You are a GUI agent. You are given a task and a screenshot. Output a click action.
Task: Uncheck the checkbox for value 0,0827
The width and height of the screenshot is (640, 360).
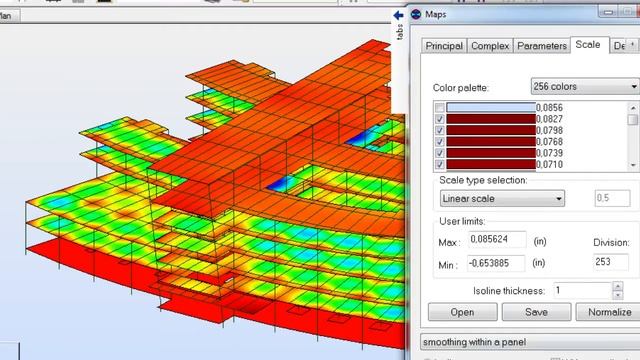[440, 119]
